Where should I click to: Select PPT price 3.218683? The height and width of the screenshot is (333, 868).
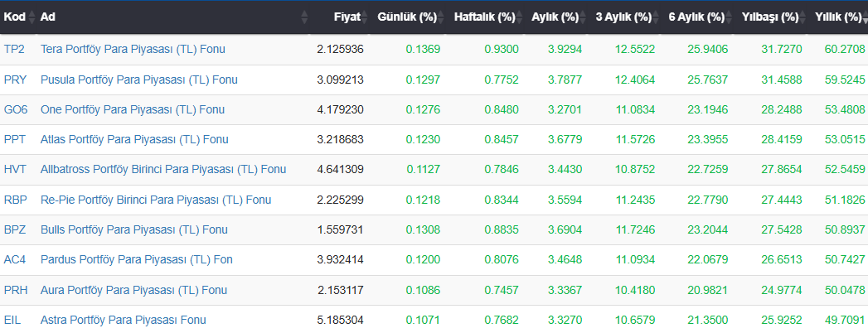tap(341, 139)
